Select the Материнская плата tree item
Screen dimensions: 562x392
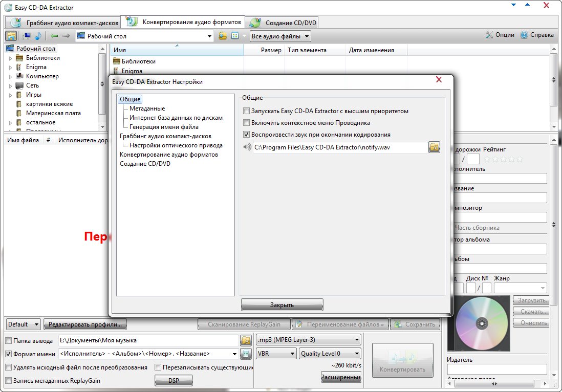pyautogui.click(x=53, y=113)
